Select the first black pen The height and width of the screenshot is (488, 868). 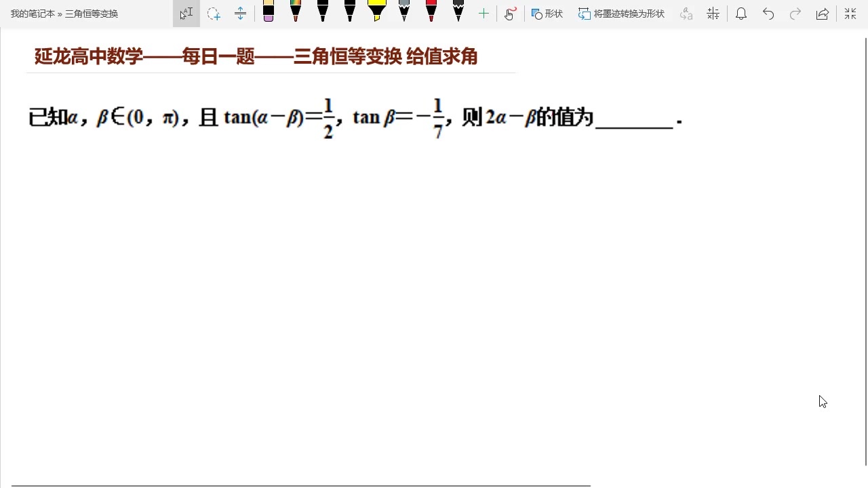323,11
